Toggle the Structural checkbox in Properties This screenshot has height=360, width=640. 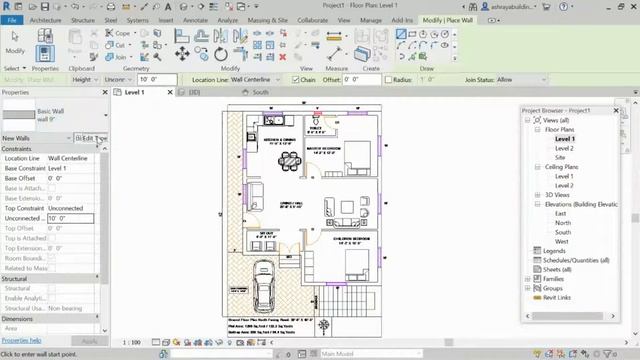point(51,288)
